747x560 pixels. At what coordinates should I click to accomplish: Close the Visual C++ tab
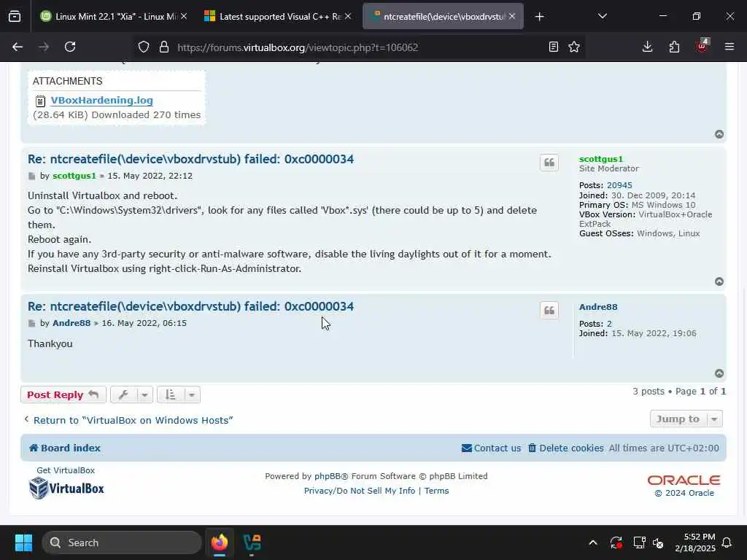[x=348, y=16]
